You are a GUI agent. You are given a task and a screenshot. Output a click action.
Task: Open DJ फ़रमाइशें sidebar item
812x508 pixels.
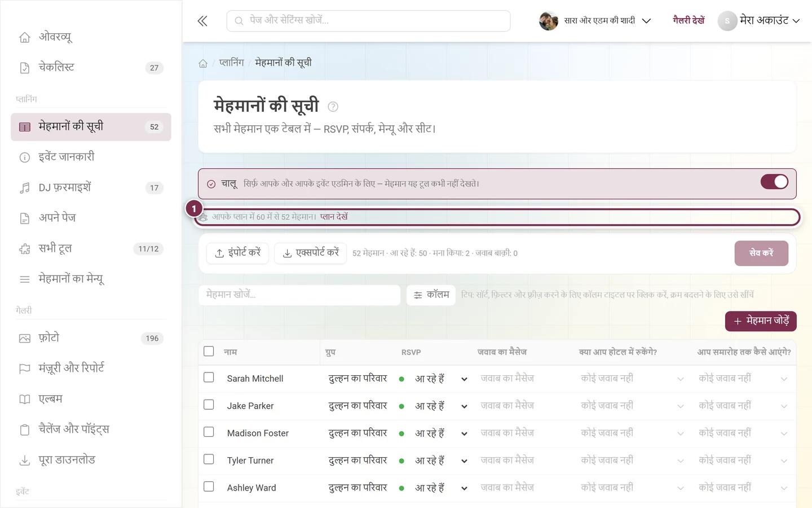pyautogui.click(x=91, y=188)
